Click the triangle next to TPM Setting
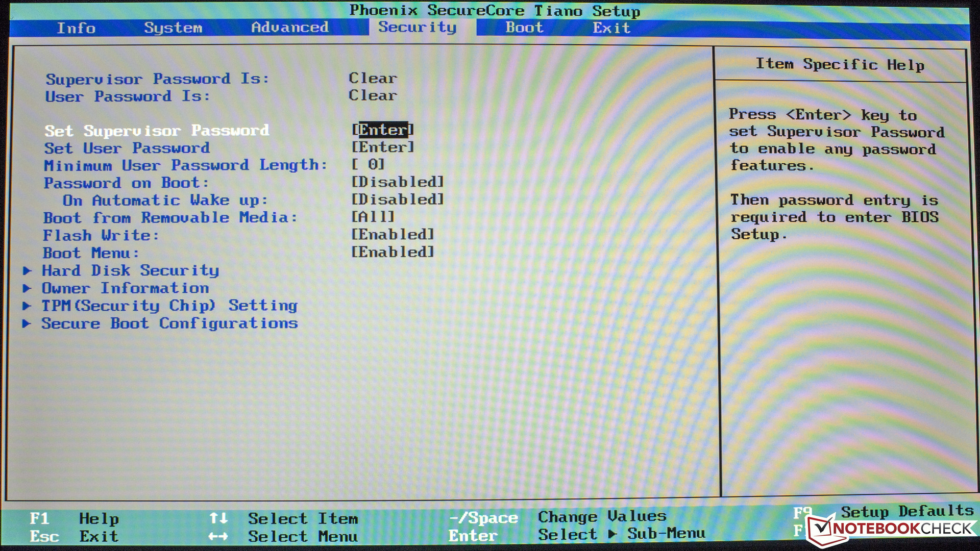This screenshot has height=551, width=980. pos(27,306)
